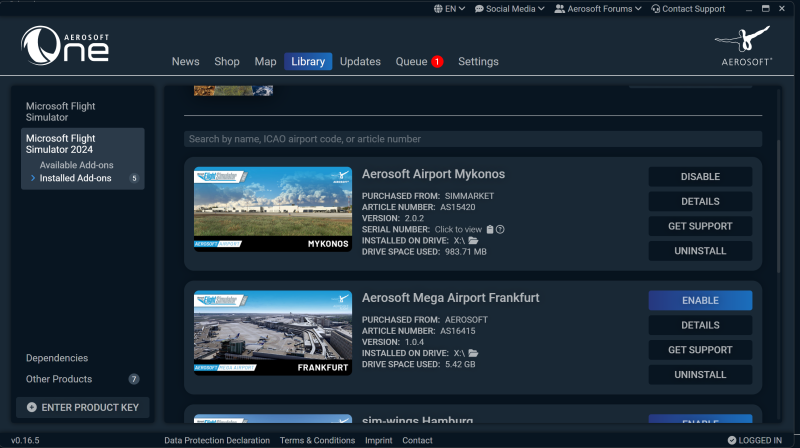The image size is (800, 448).
Task: Open Details for Airport Mykonos
Action: [700, 202]
